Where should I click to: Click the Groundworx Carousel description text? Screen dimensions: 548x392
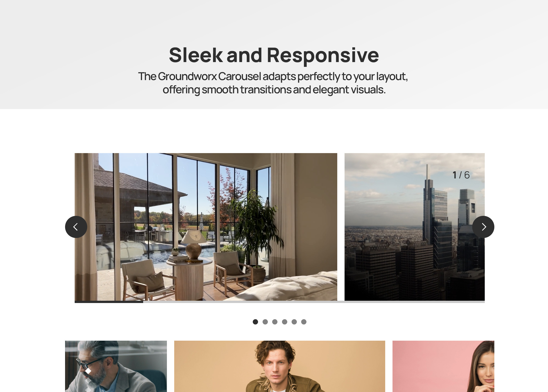tap(273, 83)
